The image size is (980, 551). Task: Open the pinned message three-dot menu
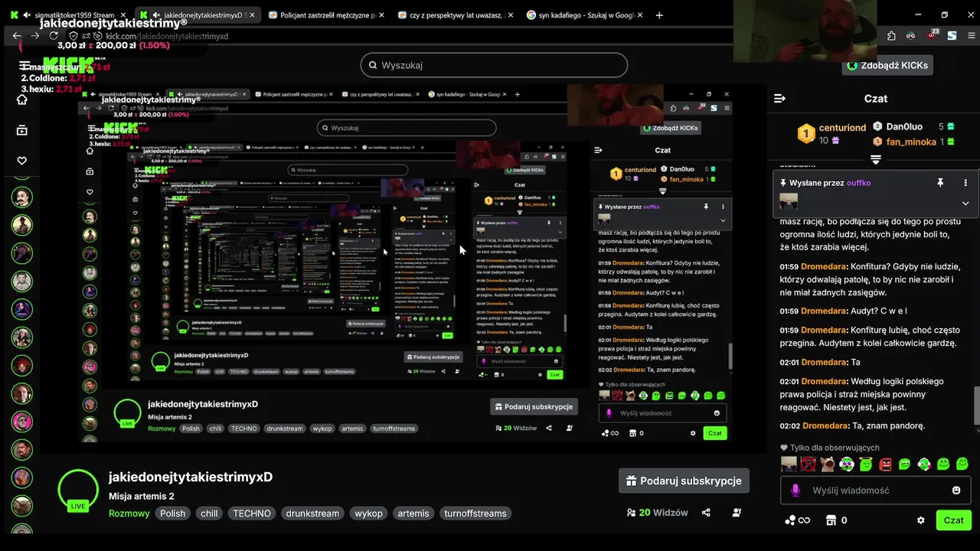(x=965, y=183)
